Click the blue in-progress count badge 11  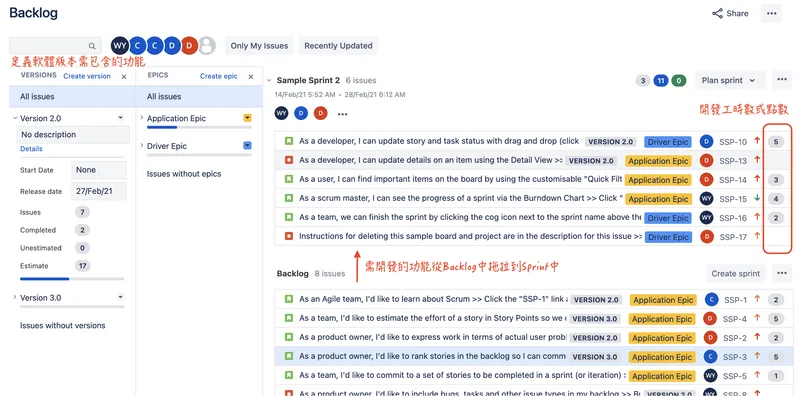click(x=661, y=81)
